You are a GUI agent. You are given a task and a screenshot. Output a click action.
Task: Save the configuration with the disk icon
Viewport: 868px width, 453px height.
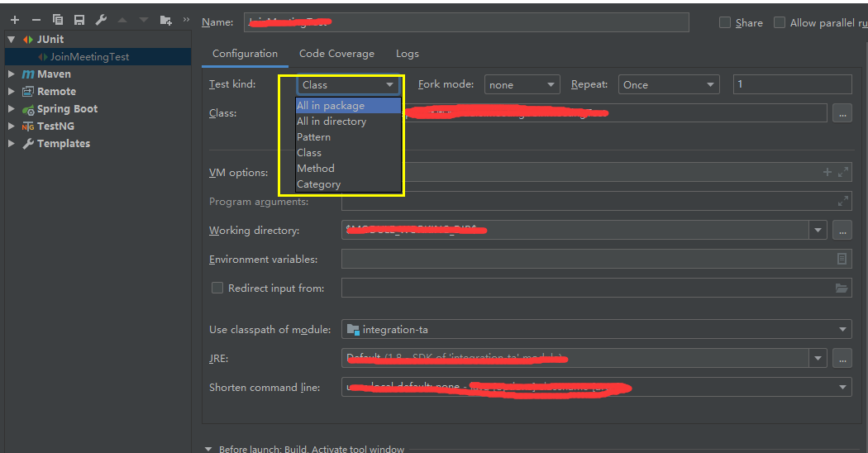pos(79,20)
